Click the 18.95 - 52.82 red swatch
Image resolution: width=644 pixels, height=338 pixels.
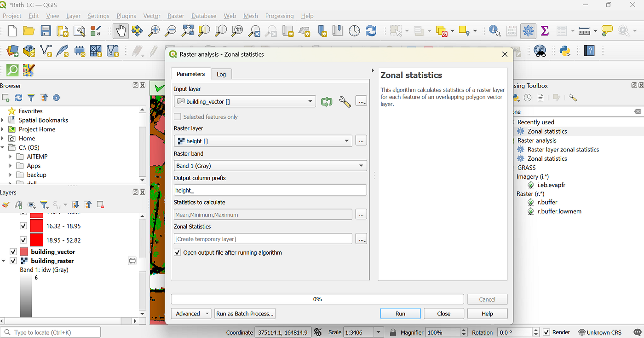[x=36, y=240]
